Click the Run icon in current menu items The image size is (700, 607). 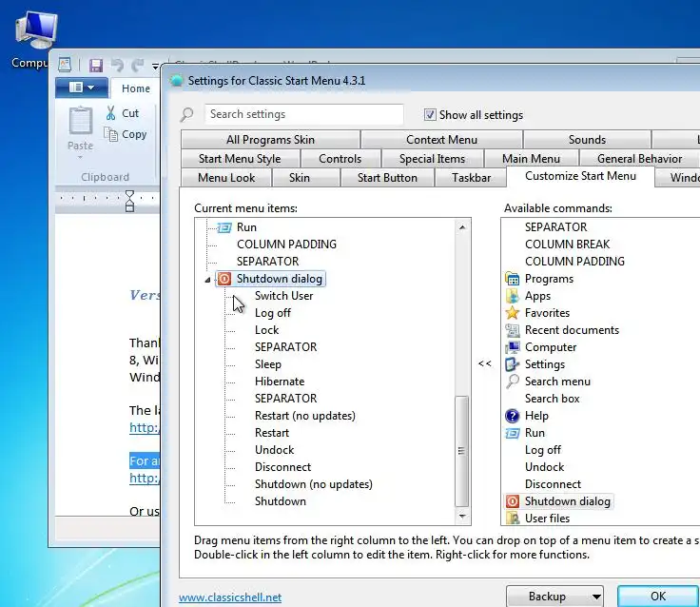[224, 227]
